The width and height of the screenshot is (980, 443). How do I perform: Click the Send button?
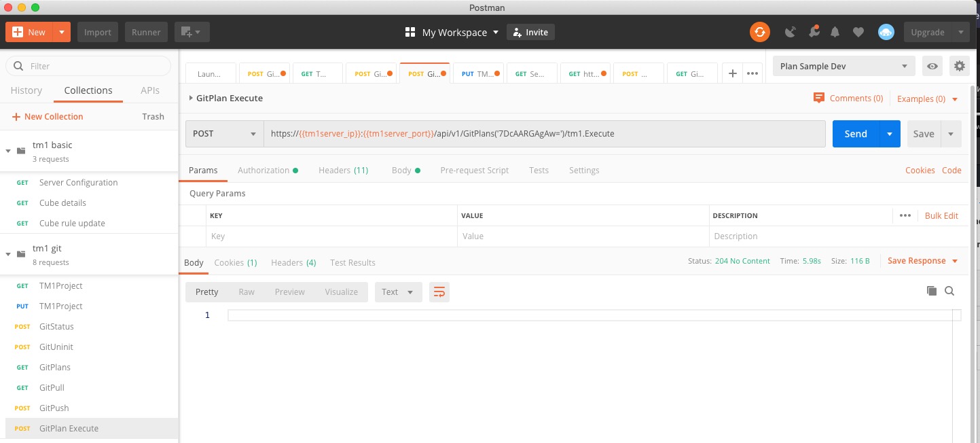856,134
